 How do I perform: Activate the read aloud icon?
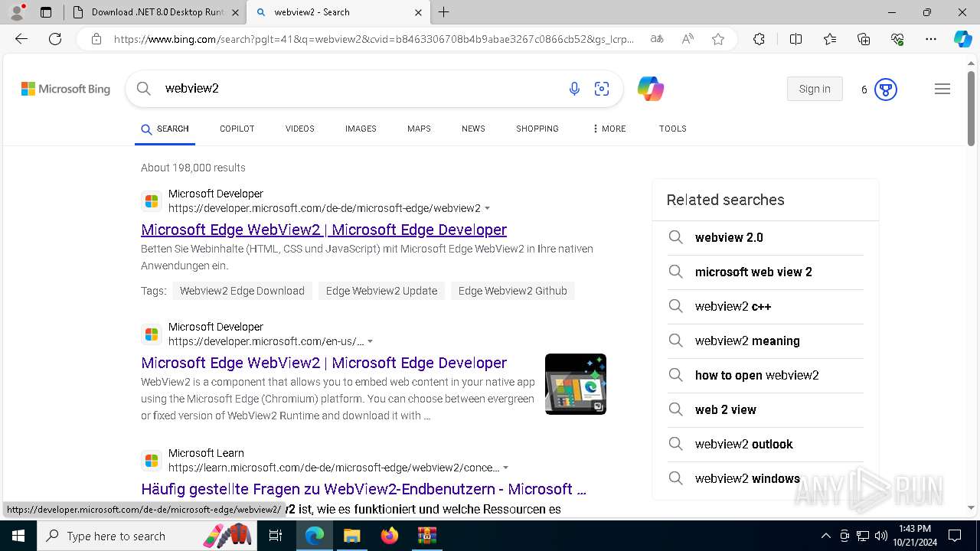(x=688, y=39)
